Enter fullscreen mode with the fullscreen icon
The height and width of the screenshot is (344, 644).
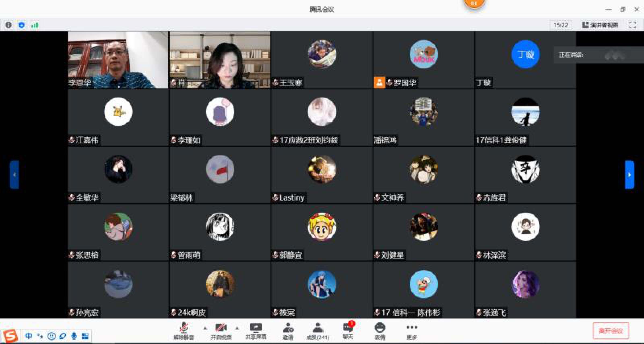pyautogui.click(x=632, y=25)
